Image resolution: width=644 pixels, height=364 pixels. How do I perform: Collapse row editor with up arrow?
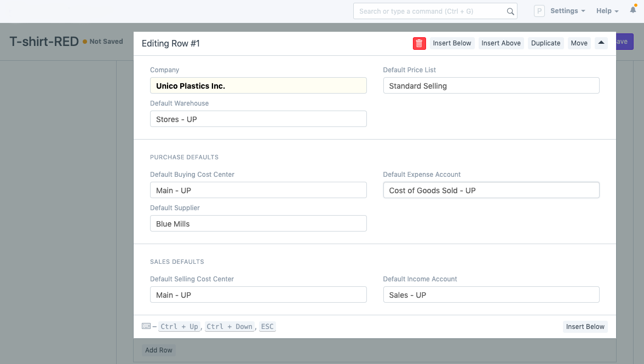pos(601,43)
